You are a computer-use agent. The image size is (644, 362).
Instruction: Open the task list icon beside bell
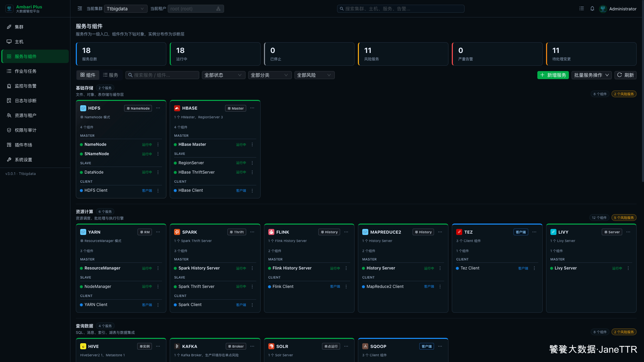click(582, 9)
